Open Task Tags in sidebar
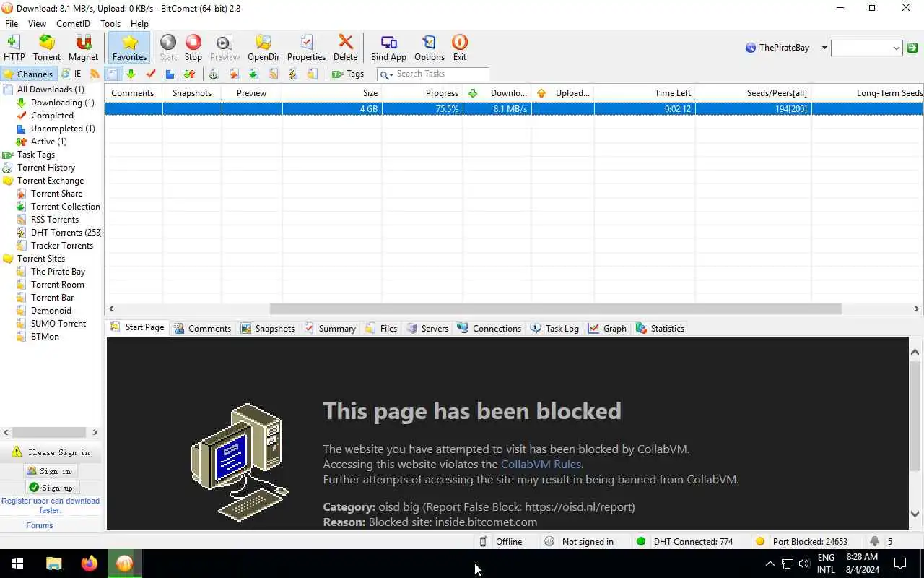924x578 pixels. tap(36, 155)
